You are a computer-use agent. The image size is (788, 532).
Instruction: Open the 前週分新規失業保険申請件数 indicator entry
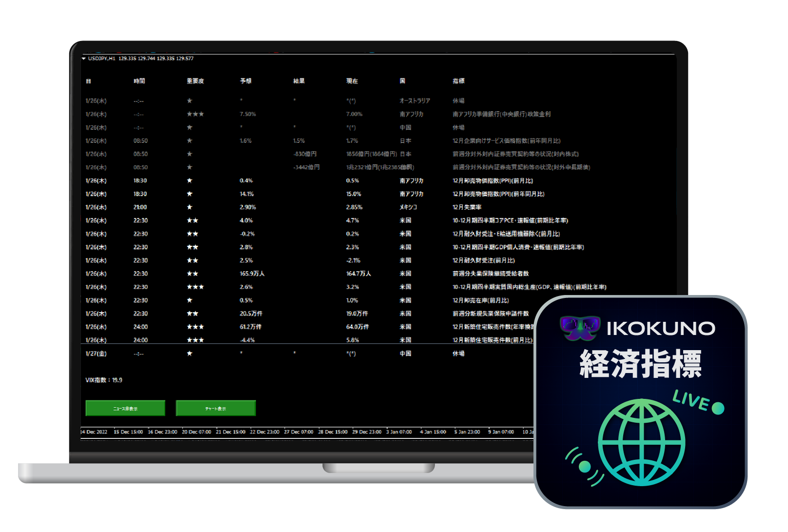[491, 314]
